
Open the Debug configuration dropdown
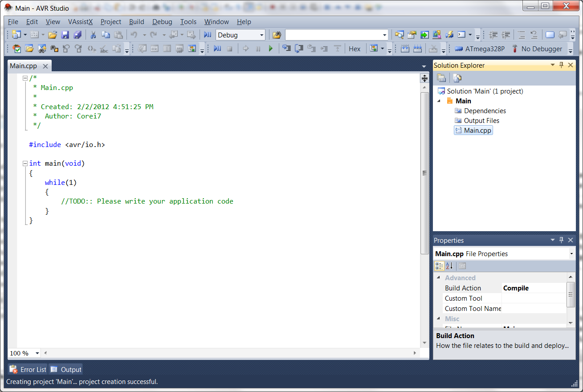tap(261, 35)
